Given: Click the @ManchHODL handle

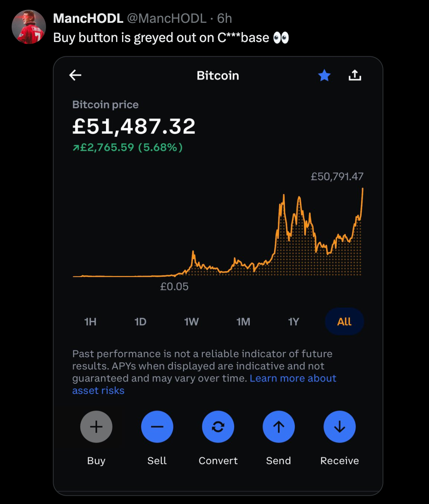Looking at the screenshot, I should point(166,18).
